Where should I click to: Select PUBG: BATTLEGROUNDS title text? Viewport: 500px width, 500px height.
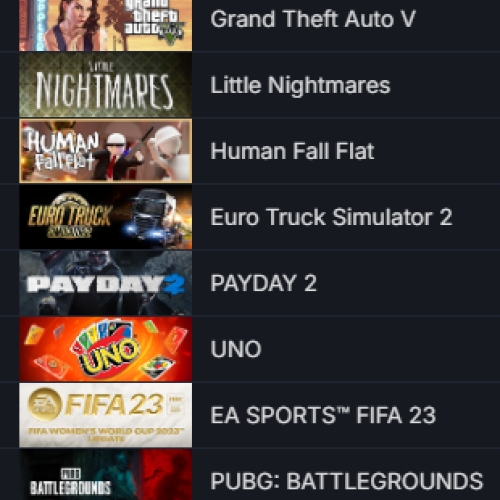(x=347, y=481)
